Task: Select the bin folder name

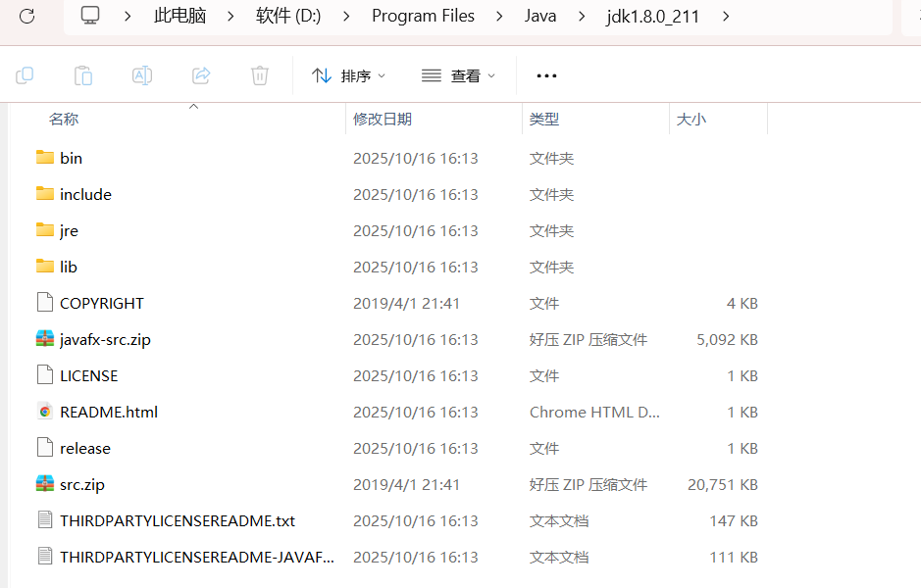Action: coord(71,158)
